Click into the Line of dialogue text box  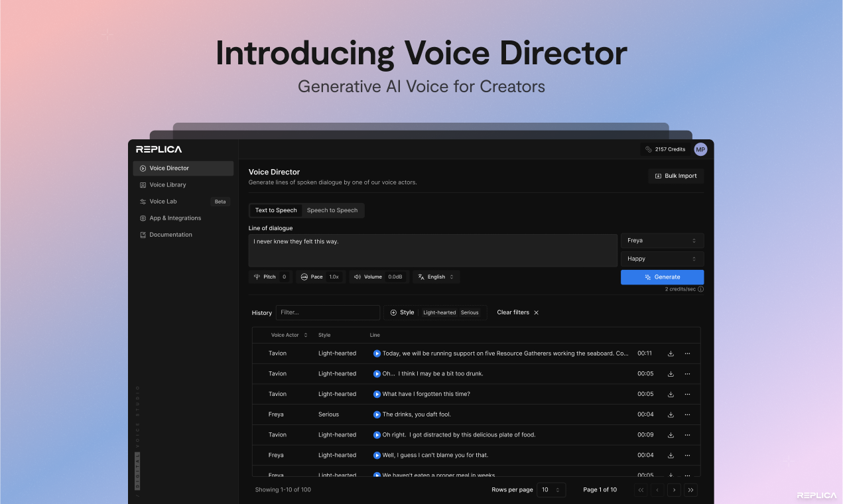(x=433, y=250)
